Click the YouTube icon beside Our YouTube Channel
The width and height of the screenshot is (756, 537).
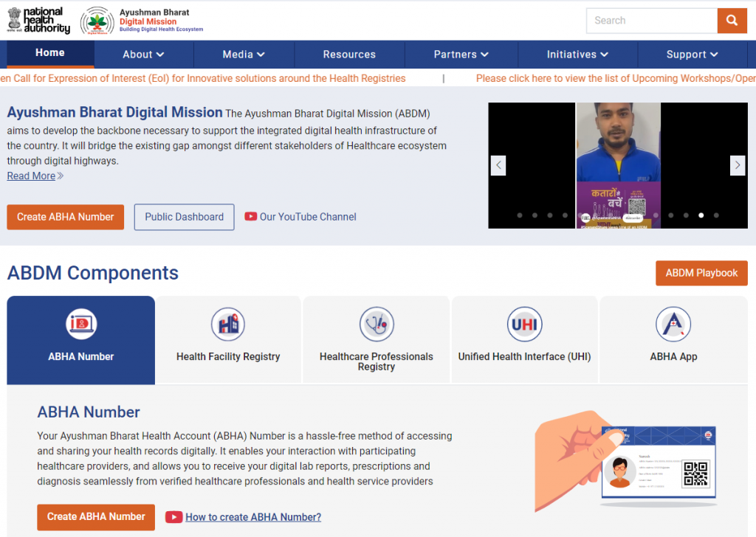pos(251,217)
